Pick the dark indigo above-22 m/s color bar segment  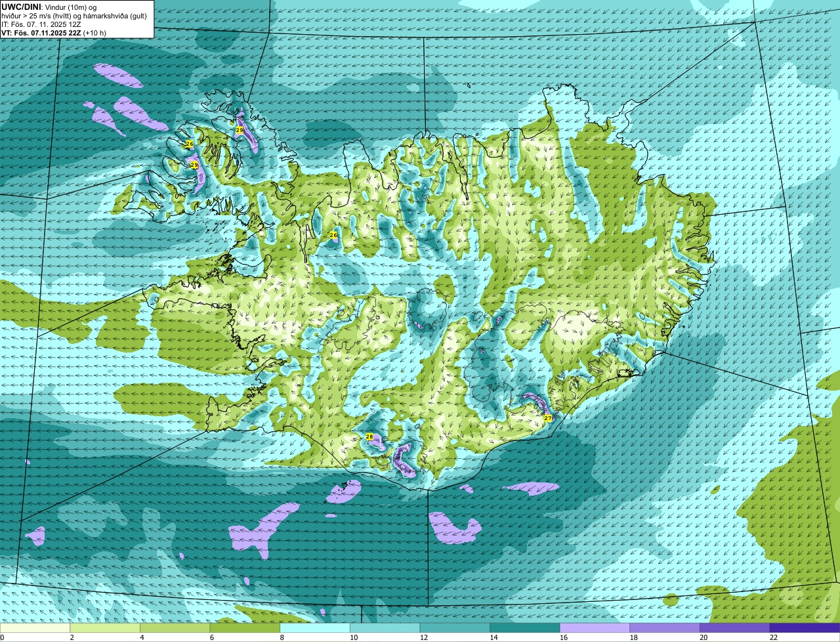tap(805, 628)
